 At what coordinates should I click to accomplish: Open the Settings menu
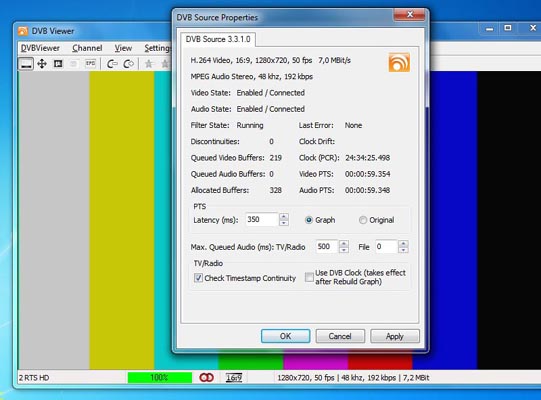(x=158, y=48)
